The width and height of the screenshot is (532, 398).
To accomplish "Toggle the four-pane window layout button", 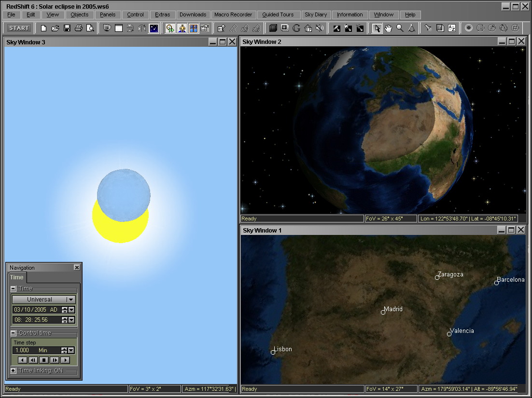I will point(193,28).
